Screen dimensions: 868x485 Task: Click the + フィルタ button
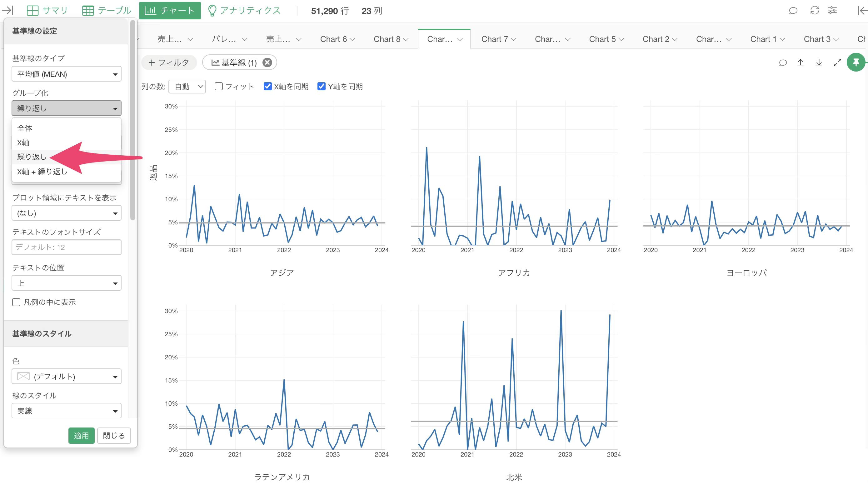click(x=169, y=63)
